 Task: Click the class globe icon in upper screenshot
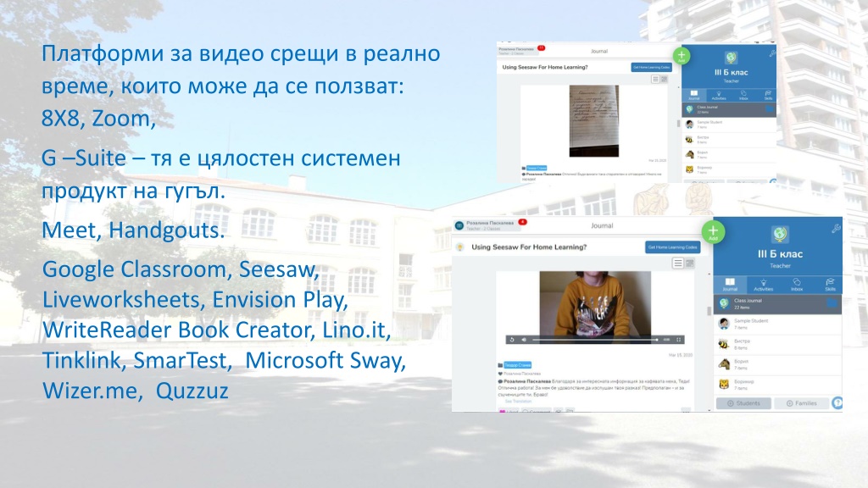pos(731,58)
